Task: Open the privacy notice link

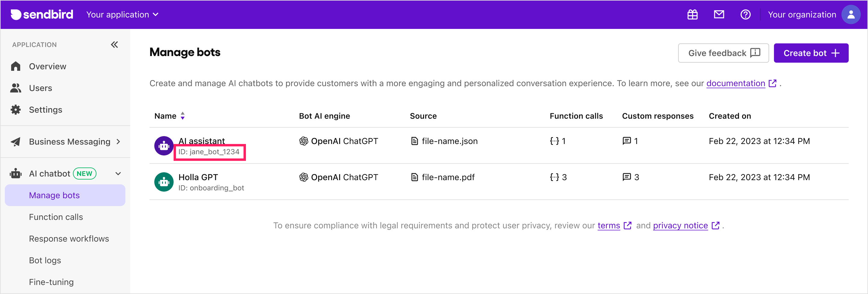Action: click(x=680, y=225)
